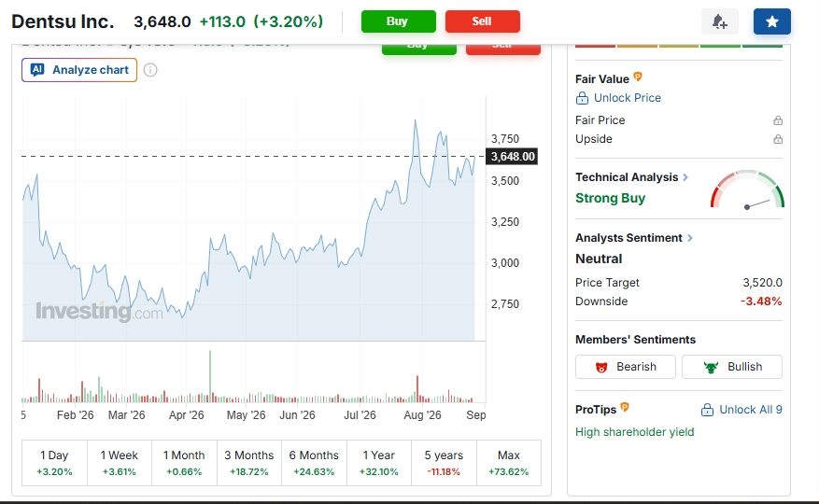
Task: Click the lock icon beside Unlock All 9
Action: 707,410
